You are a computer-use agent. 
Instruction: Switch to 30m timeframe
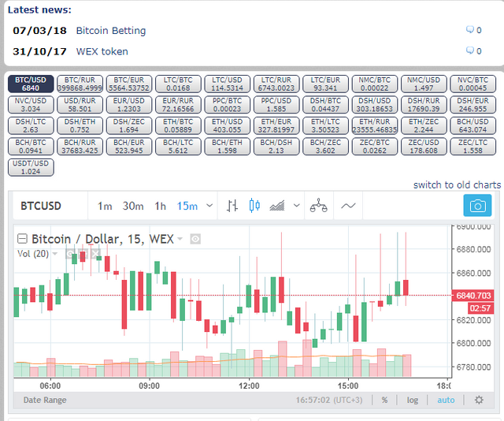point(133,206)
